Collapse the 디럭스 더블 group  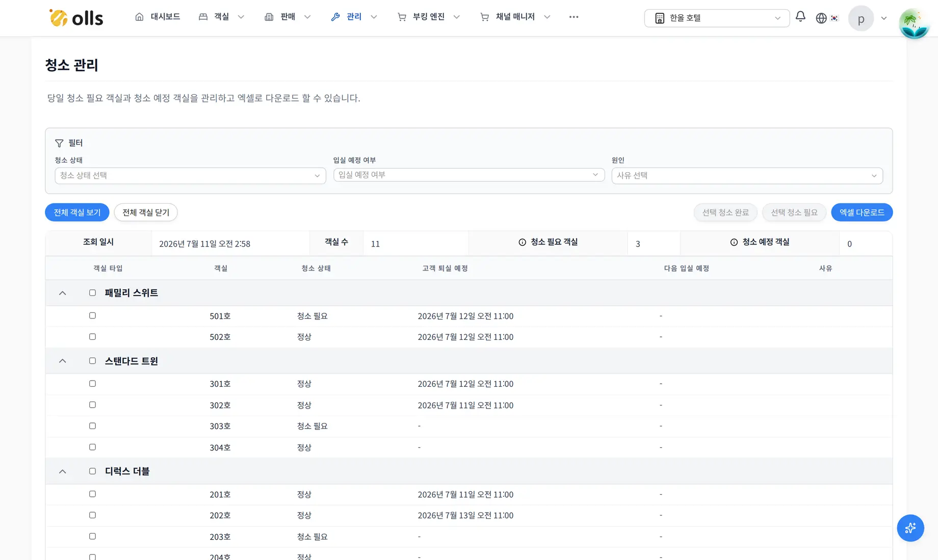63,471
